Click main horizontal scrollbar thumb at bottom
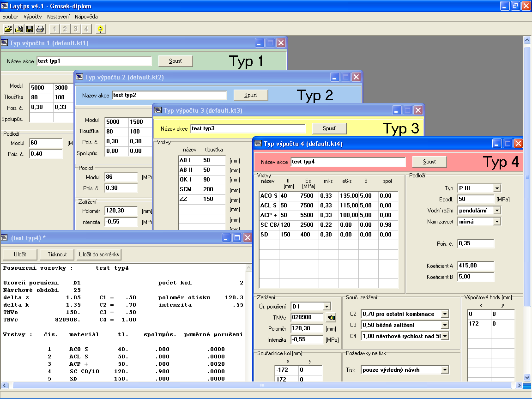The image size is (532, 399). [x=262, y=386]
